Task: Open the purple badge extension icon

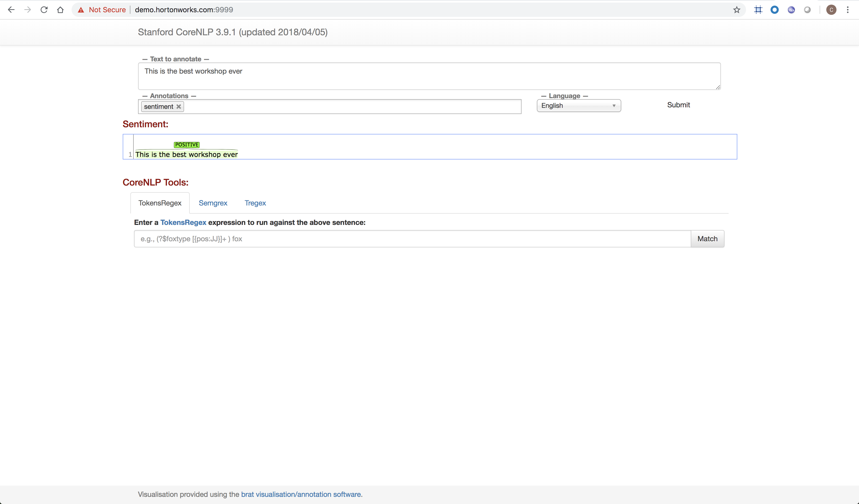Action: (791, 10)
